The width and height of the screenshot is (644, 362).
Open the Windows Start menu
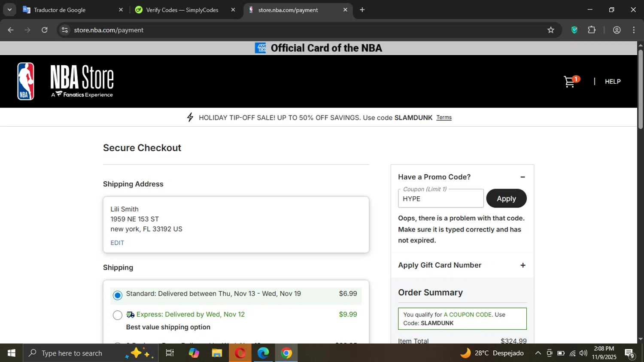[12, 353]
